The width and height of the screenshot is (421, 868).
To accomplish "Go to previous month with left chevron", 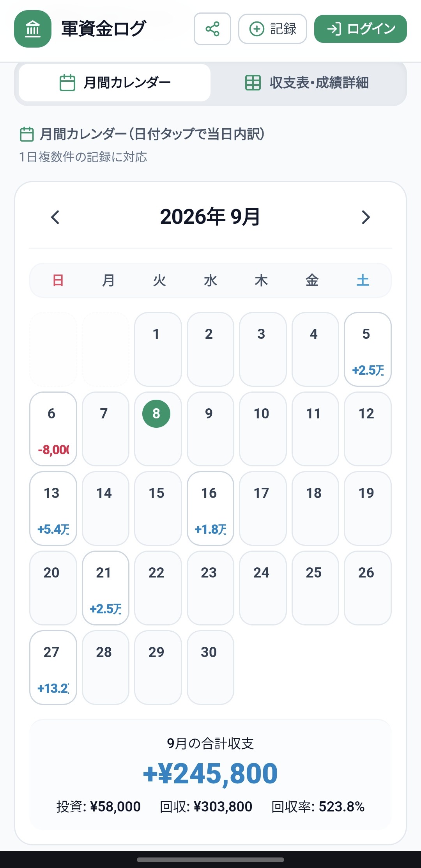I will click(55, 217).
